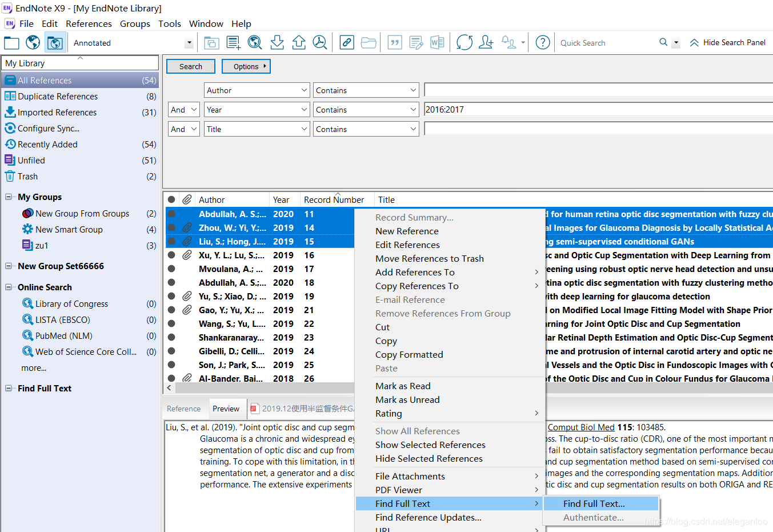Image resolution: width=773 pixels, height=532 pixels.
Task: Click the Share Library person-plus icon
Action: click(486, 42)
